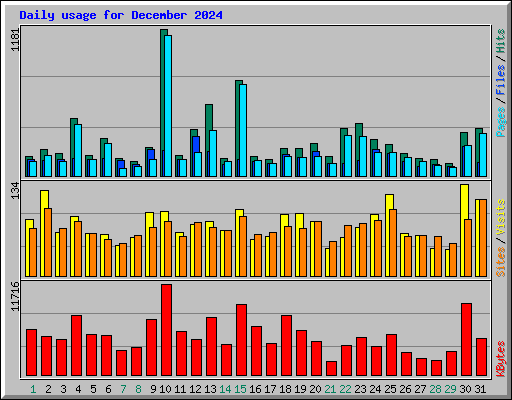Click the 'Files' legend label

click(501, 80)
